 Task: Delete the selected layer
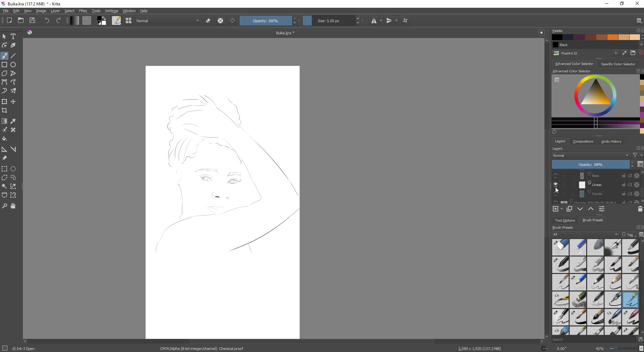tap(640, 209)
